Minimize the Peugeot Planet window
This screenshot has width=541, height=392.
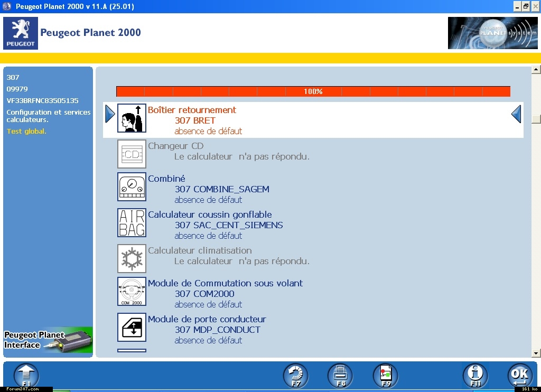pyautogui.click(x=517, y=6)
